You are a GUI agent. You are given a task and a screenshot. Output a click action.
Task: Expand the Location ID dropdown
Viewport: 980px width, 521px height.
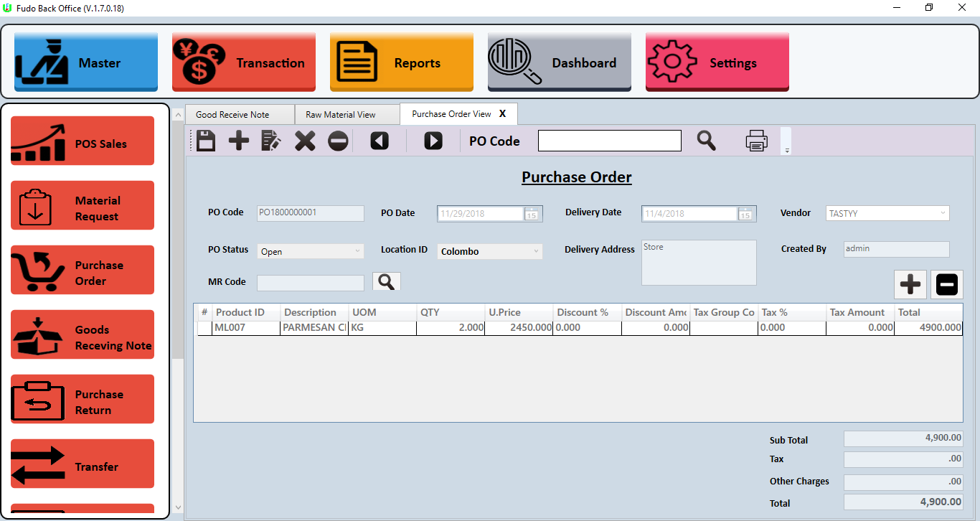536,251
